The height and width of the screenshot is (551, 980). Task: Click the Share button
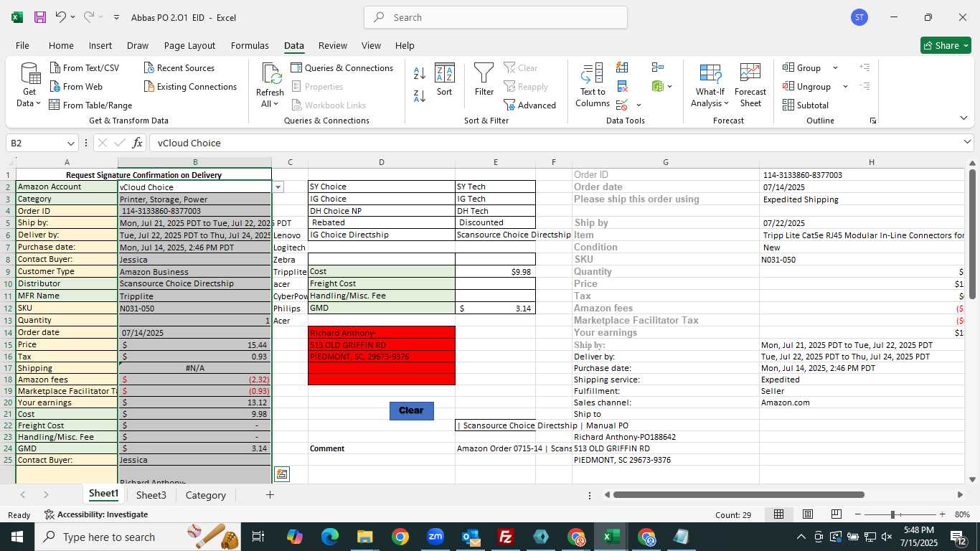point(946,45)
